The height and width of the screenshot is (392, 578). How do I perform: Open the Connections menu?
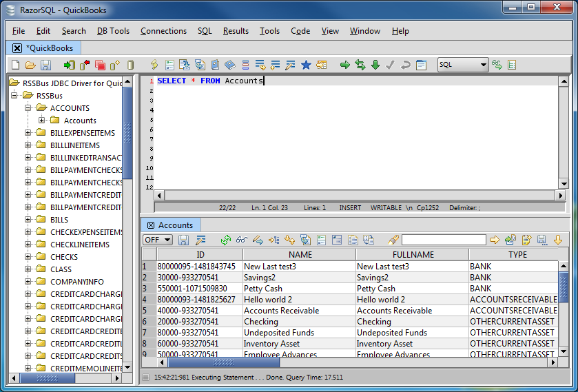click(x=163, y=31)
